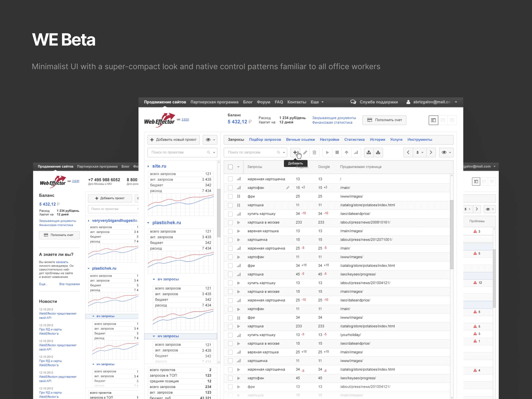Click the bar chart icon in toolbar

pyautogui.click(x=356, y=152)
